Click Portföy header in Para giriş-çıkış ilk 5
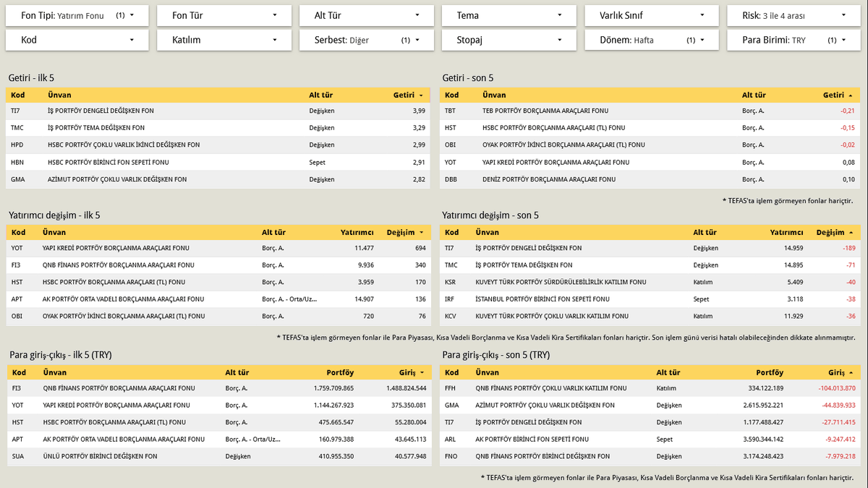Image resolution: width=868 pixels, height=488 pixels. tap(340, 372)
